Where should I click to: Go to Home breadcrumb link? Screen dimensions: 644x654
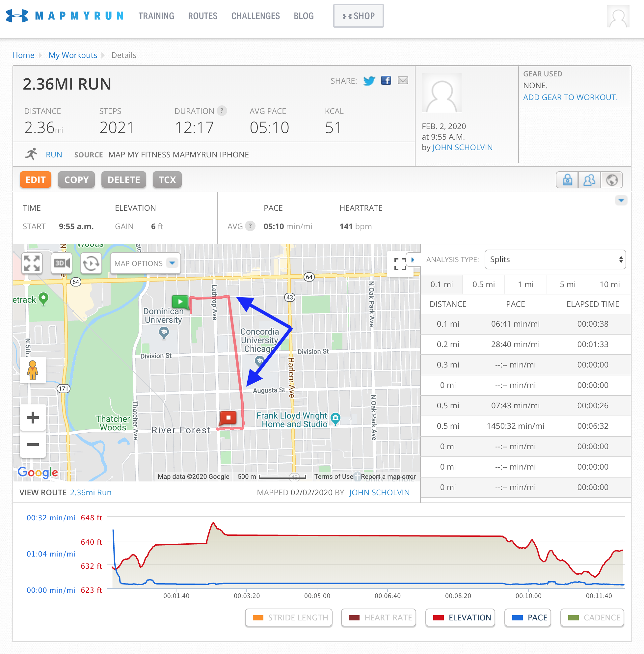23,55
